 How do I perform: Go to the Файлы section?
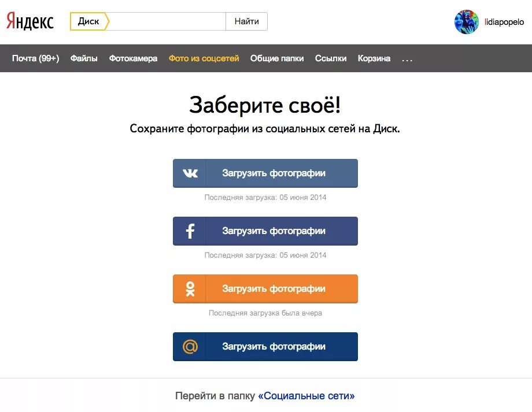click(x=84, y=58)
